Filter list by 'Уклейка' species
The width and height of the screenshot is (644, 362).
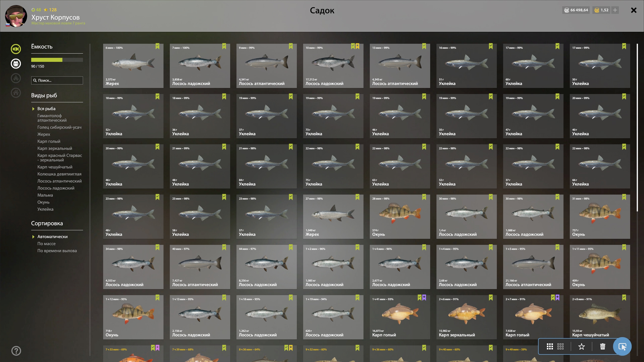(45, 209)
